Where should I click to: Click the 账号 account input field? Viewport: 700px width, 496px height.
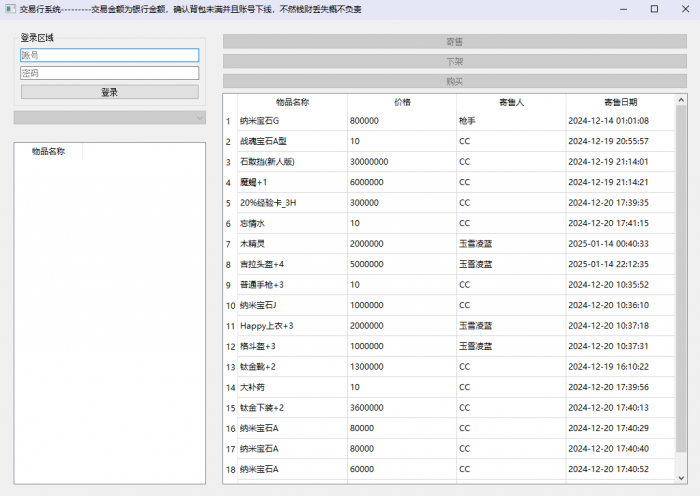pyautogui.click(x=110, y=56)
